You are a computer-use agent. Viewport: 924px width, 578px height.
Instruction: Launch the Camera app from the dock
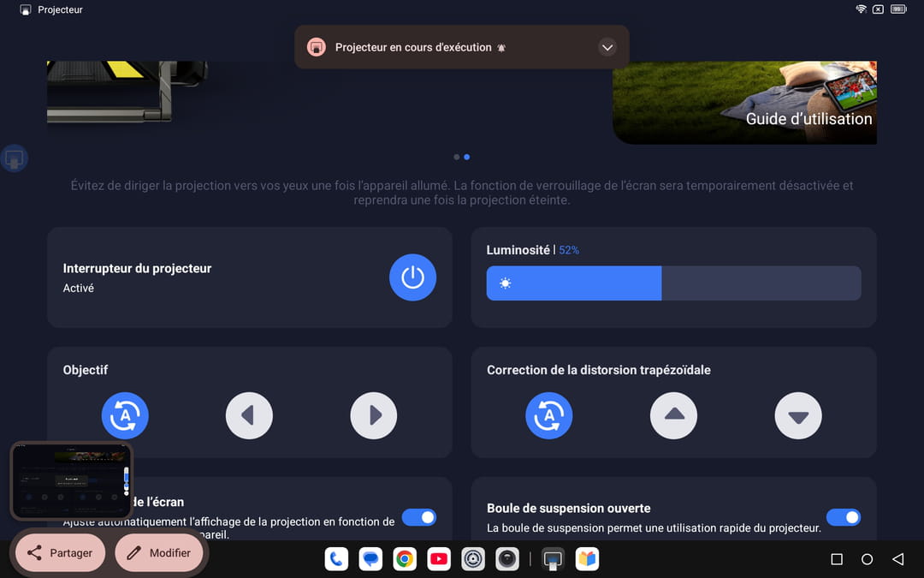click(x=508, y=559)
